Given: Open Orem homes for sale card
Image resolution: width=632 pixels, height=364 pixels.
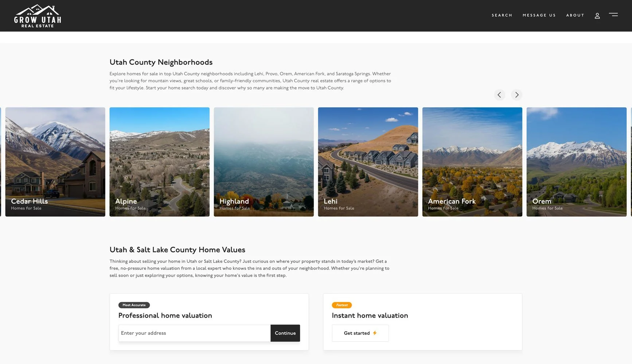Looking at the screenshot, I should click(x=577, y=162).
